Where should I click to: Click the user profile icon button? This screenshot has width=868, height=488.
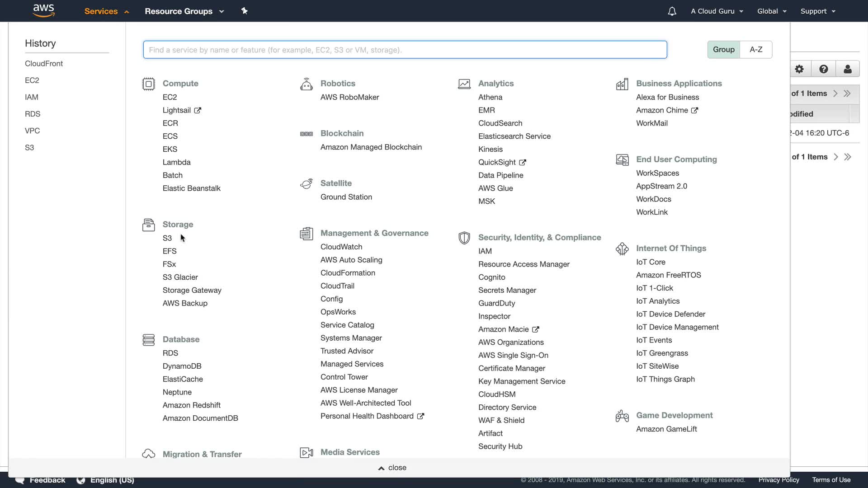[847, 69]
